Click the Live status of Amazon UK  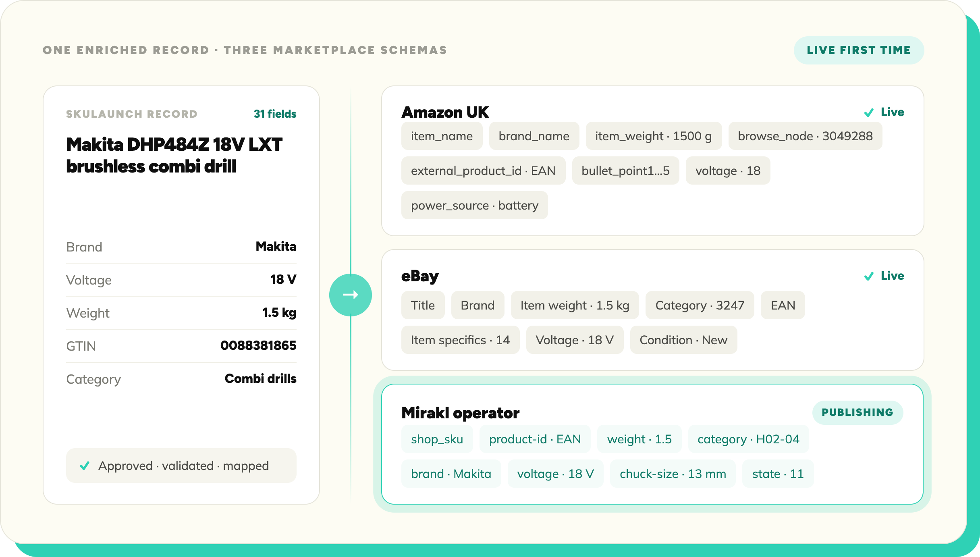point(892,112)
